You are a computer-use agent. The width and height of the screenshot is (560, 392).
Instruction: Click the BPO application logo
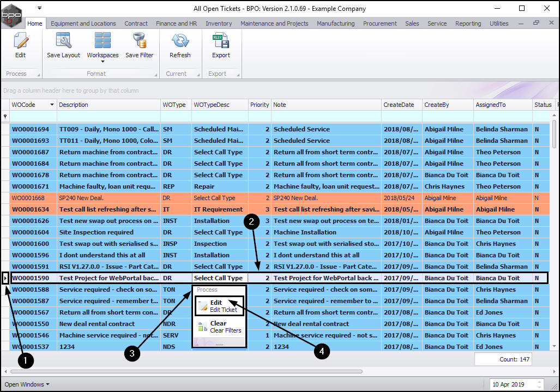[12, 15]
